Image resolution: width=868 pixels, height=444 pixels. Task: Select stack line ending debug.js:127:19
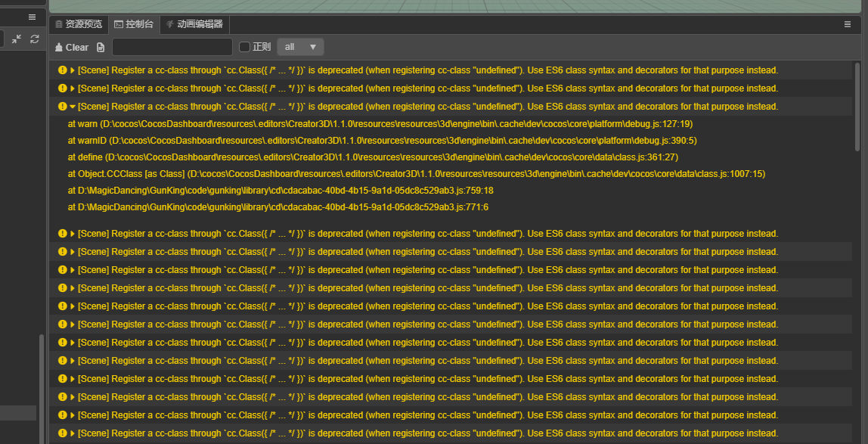(x=380, y=123)
